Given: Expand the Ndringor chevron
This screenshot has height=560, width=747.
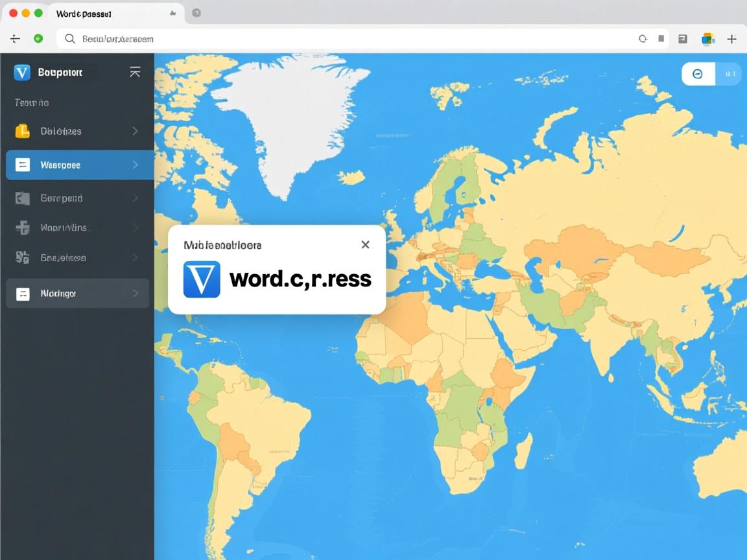Looking at the screenshot, I should point(136,293).
